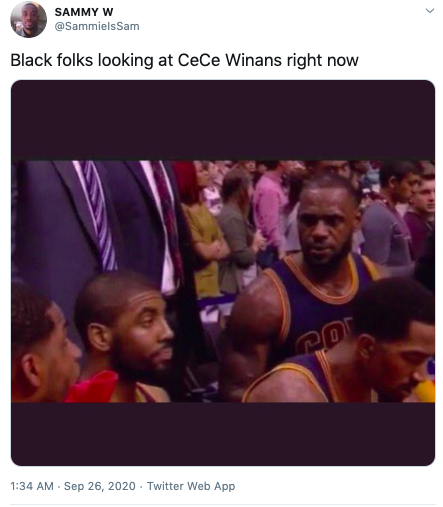
Task: Expand the tweet options chevron
Action: click(x=430, y=11)
